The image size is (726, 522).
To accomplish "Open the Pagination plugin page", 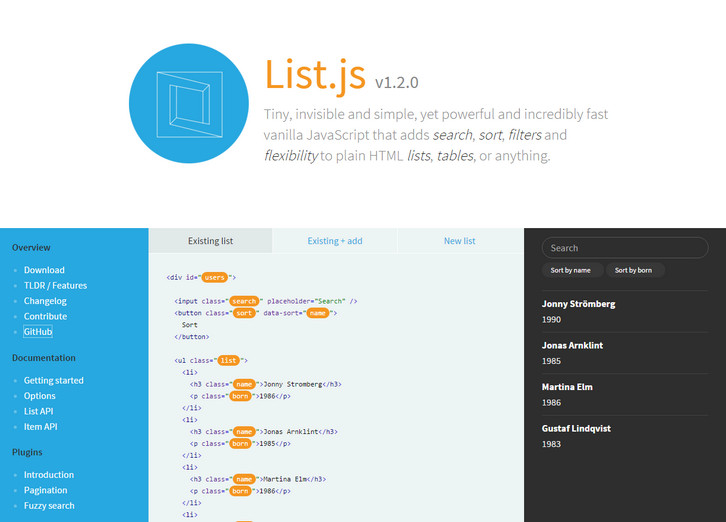I will [x=46, y=491].
